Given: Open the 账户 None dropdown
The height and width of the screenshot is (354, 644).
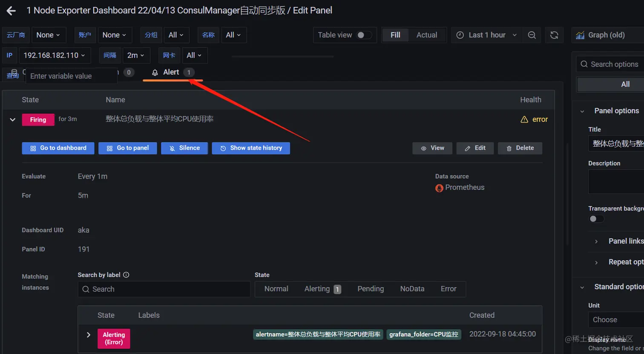Looking at the screenshot, I should 115,35.
